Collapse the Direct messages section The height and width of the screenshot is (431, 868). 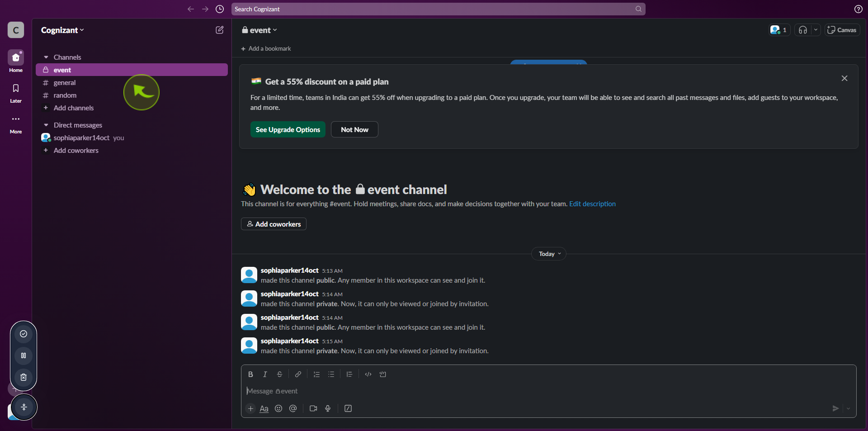(46, 125)
